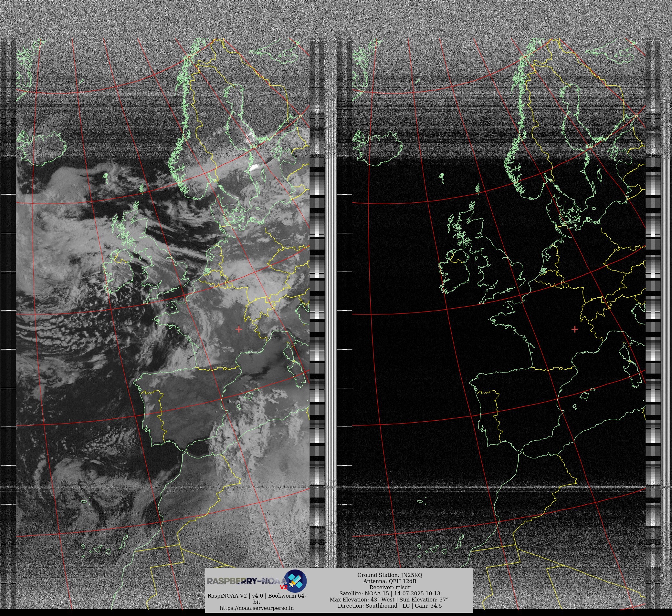Open the noaa.serveurperso.in URL
The height and width of the screenshot is (616, 672).
point(257,608)
